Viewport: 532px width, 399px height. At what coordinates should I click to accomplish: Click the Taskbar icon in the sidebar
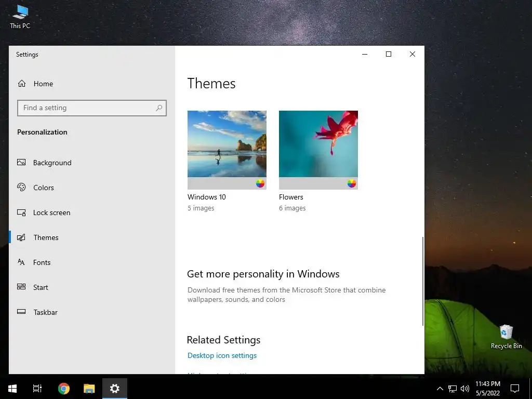point(21,312)
